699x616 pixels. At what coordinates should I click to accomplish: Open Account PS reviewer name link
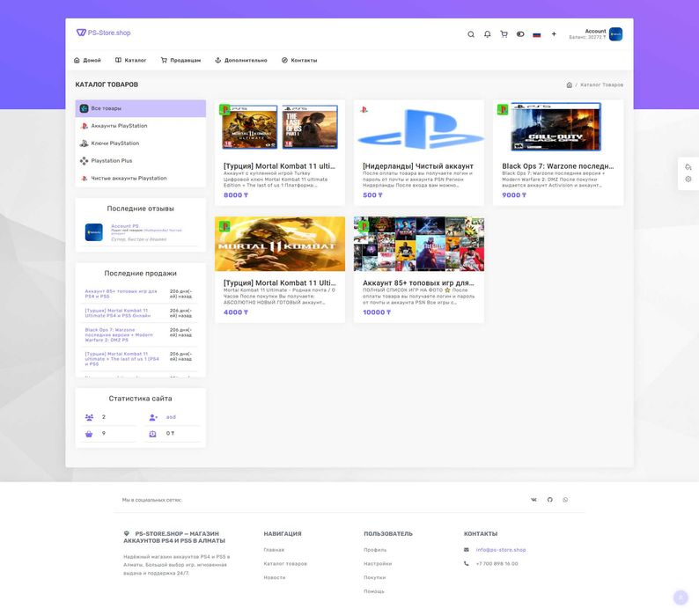[x=125, y=226]
